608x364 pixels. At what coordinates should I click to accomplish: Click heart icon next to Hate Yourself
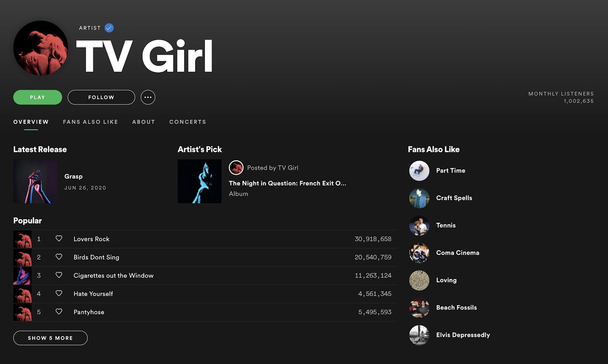(59, 293)
